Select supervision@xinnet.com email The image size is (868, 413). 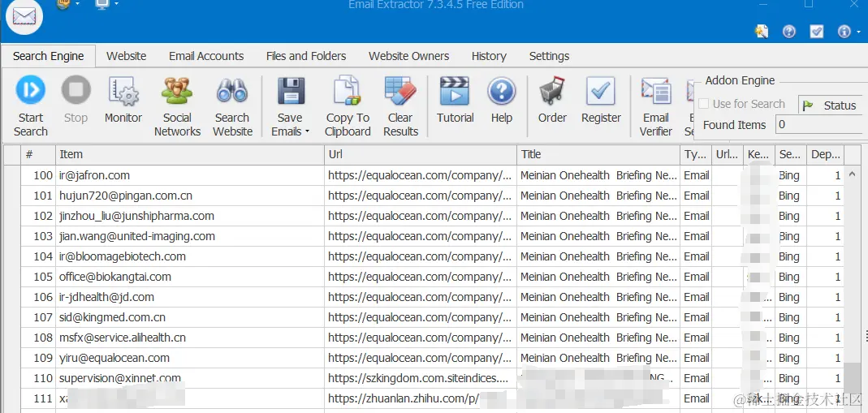click(x=120, y=378)
